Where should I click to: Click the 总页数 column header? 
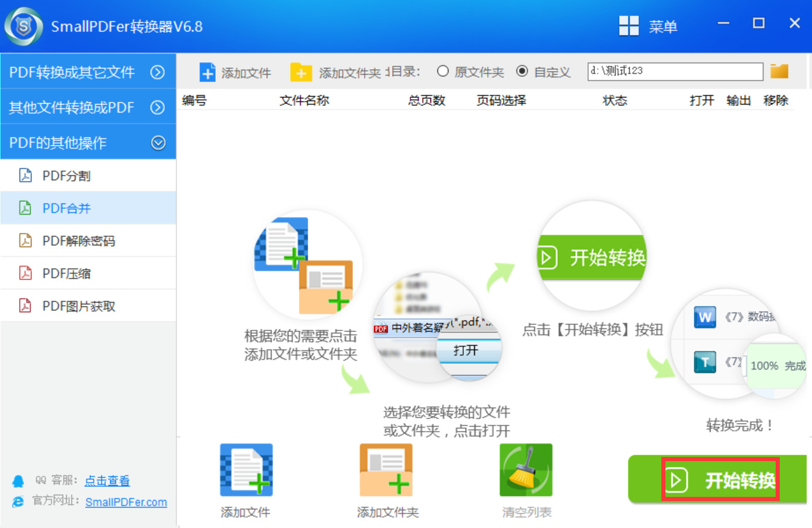(x=427, y=100)
